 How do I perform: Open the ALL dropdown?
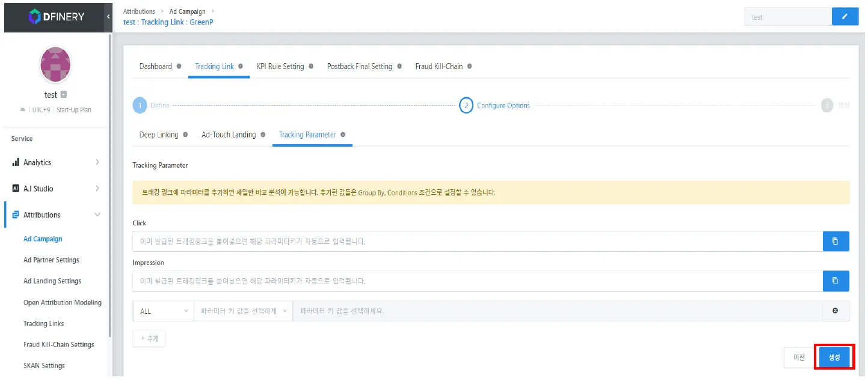pyautogui.click(x=163, y=311)
